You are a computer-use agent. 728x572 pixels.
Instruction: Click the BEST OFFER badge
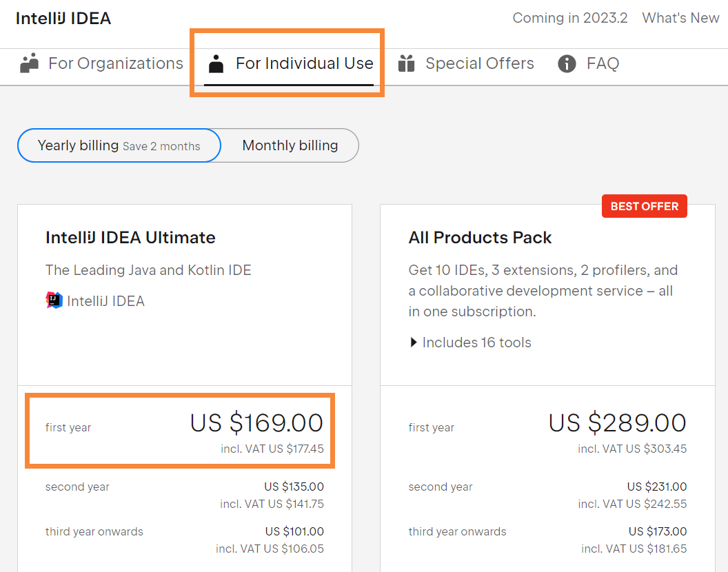click(x=645, y=206)
